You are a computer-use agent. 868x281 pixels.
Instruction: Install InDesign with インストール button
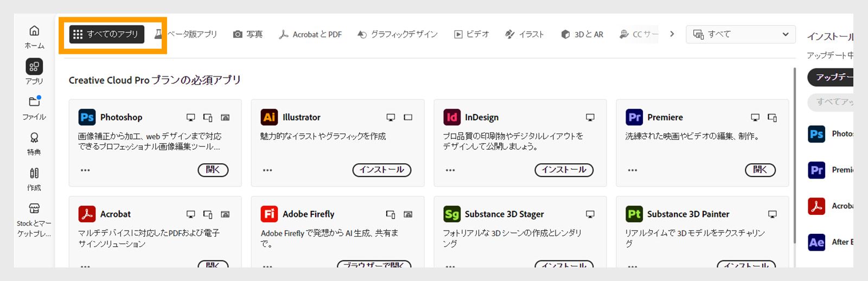click(564, 170)
